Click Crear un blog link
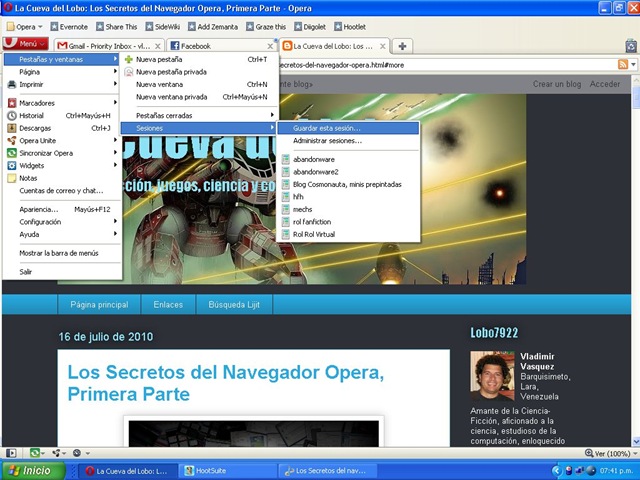The width and height of the screenshot is (640, 480). (x=557, y=84)
